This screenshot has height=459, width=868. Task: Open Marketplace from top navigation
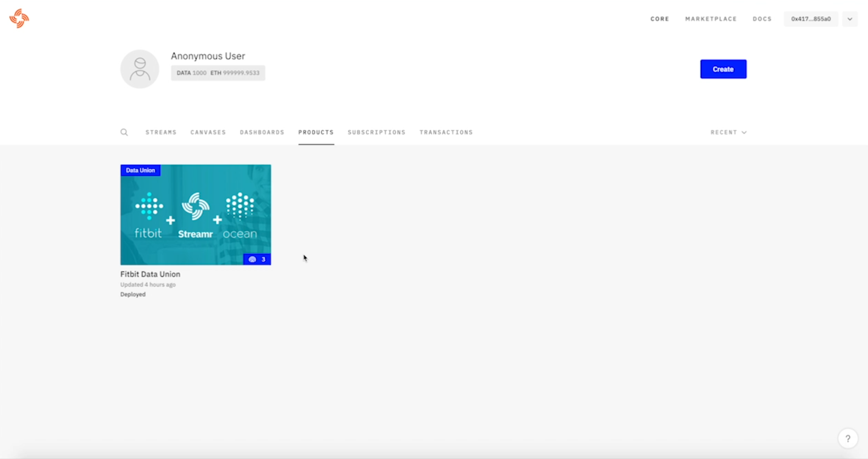coord(711,19)
